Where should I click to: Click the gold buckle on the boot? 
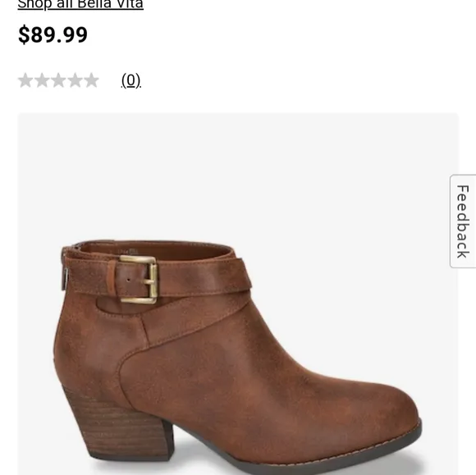(140, 280)
